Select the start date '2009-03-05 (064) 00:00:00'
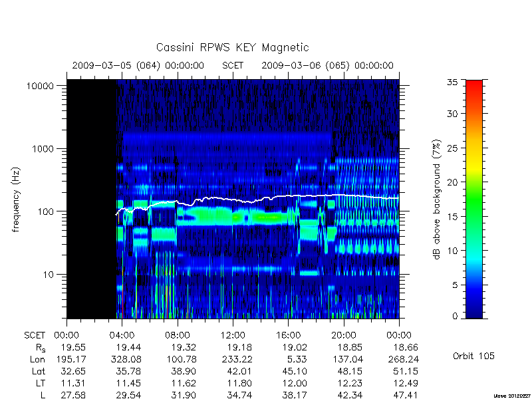This screenshot has width=532, height=399. click(x=138, y=65)
